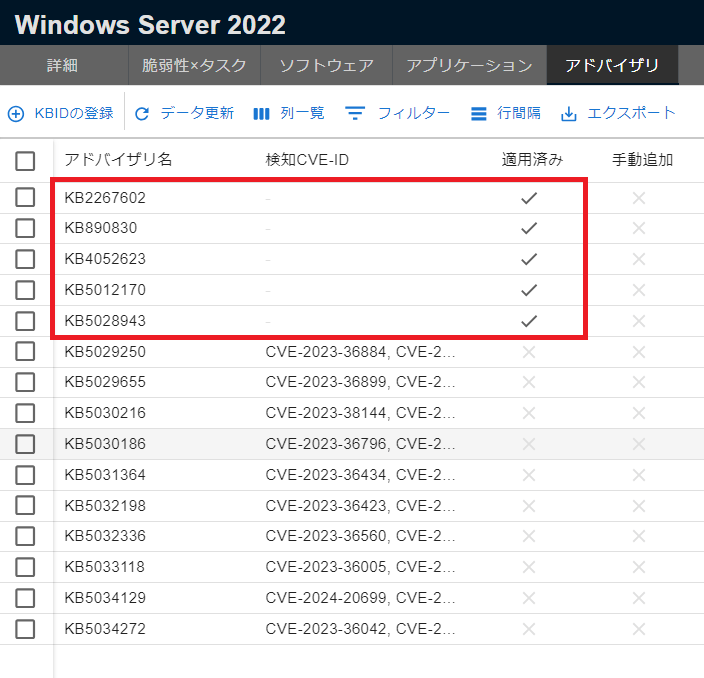Click the applied checkmark for KB5028943
The height and width of the screenshot is (678, 704).
(529, 321)
